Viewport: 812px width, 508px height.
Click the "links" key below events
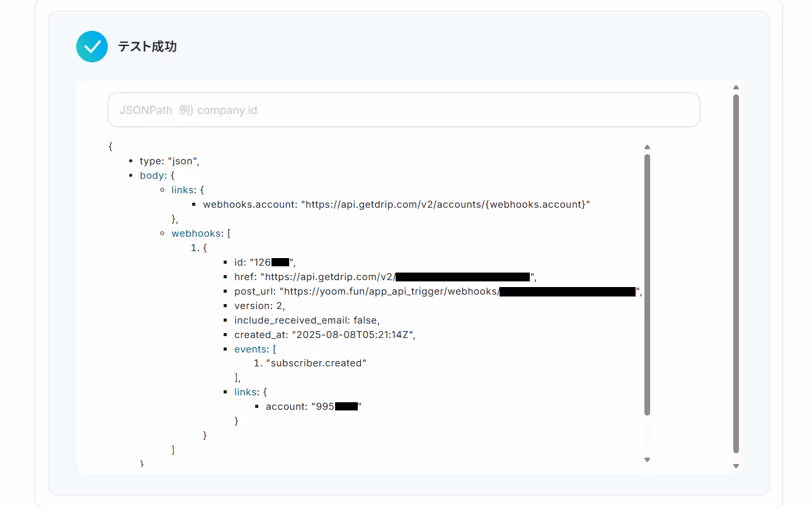[246, 392]
